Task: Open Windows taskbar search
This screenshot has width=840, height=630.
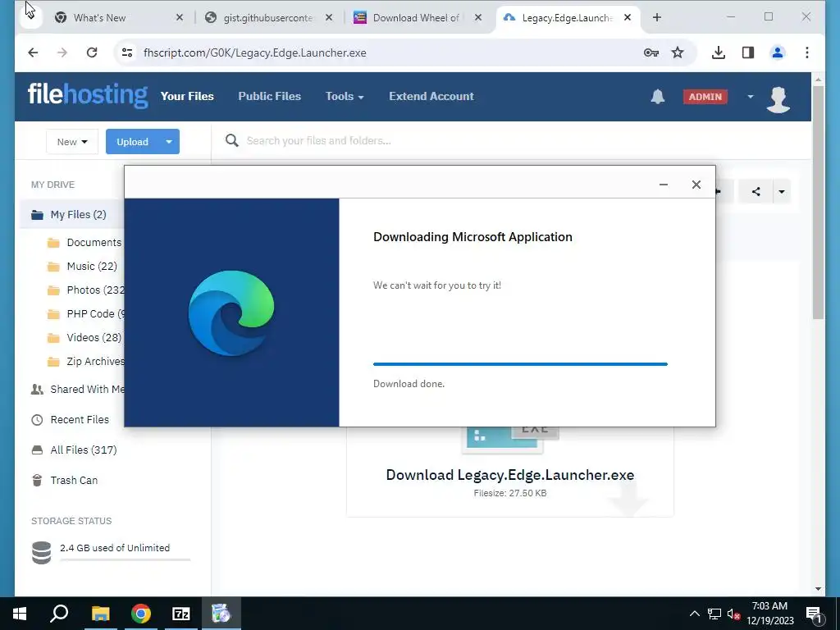Action: coord(59,614)
